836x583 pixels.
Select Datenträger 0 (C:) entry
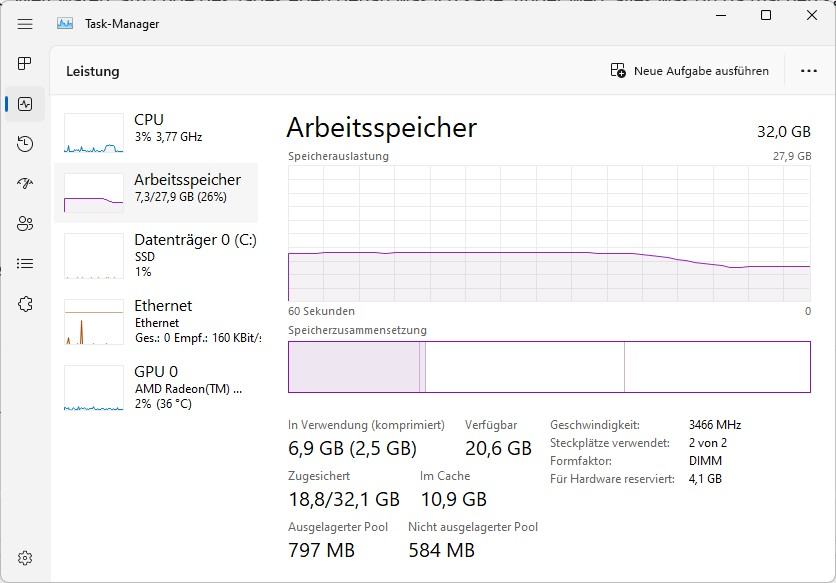(x=156, y=255)
